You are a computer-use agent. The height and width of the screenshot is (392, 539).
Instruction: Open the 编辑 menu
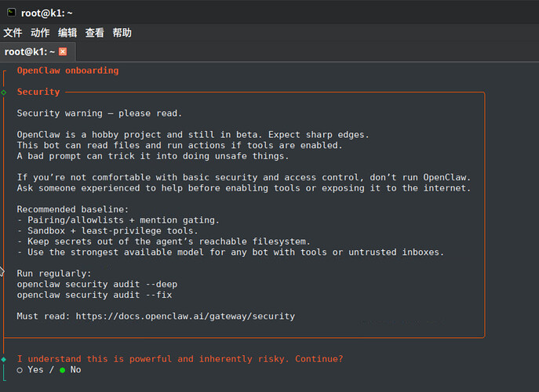tap(67, 33)
